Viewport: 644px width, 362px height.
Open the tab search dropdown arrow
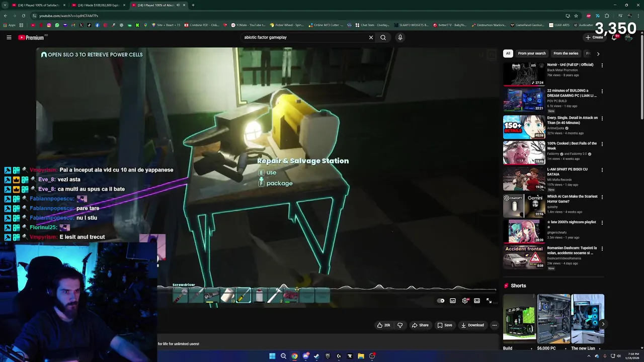tap(5, 5)
